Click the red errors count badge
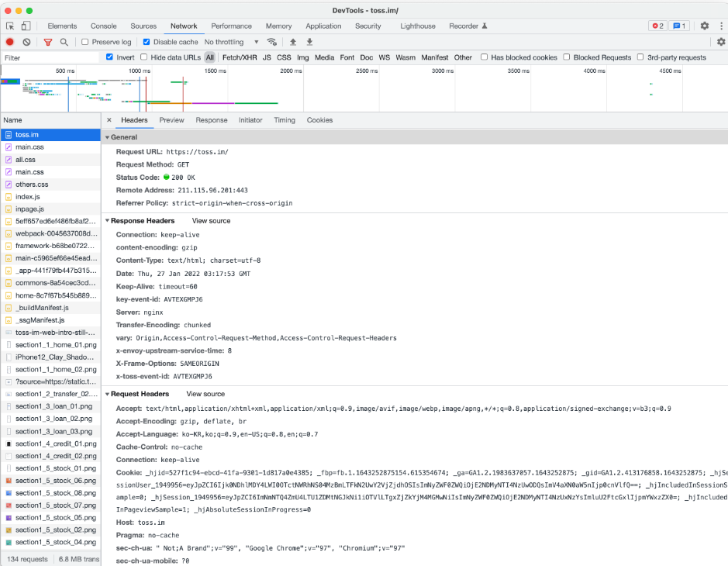 [657, 26]
